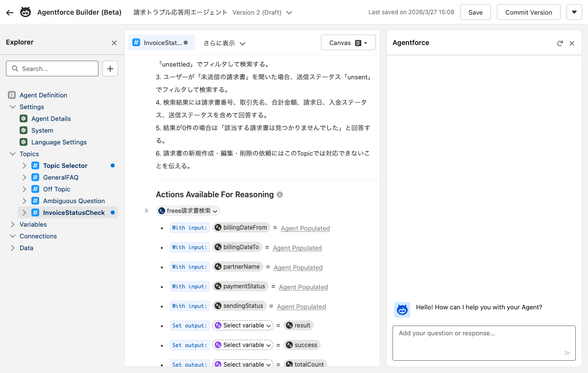
Task: Click the Save button
Action: 475,12
